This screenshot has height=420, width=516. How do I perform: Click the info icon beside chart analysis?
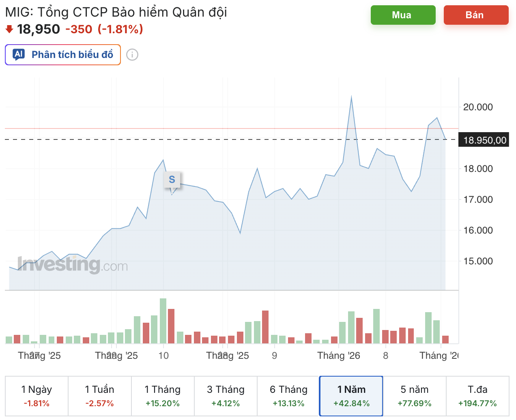(x=132, y=55)
